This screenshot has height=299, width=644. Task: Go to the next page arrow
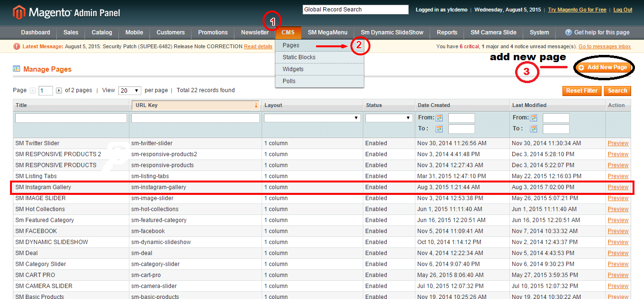click(59, 90)
